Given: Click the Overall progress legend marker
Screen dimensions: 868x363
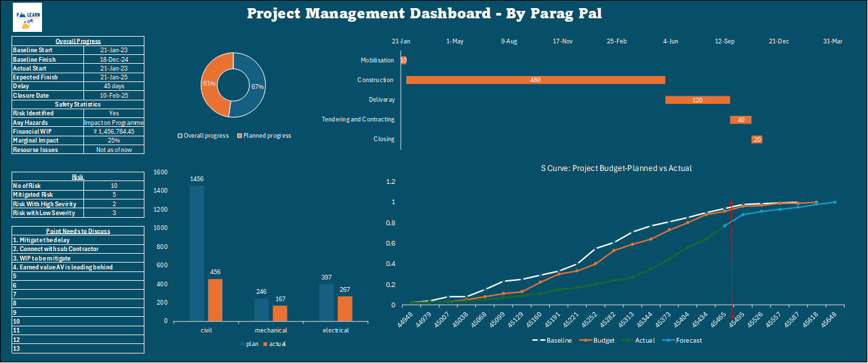Looking at the screenshot, I should coord(180,136).
